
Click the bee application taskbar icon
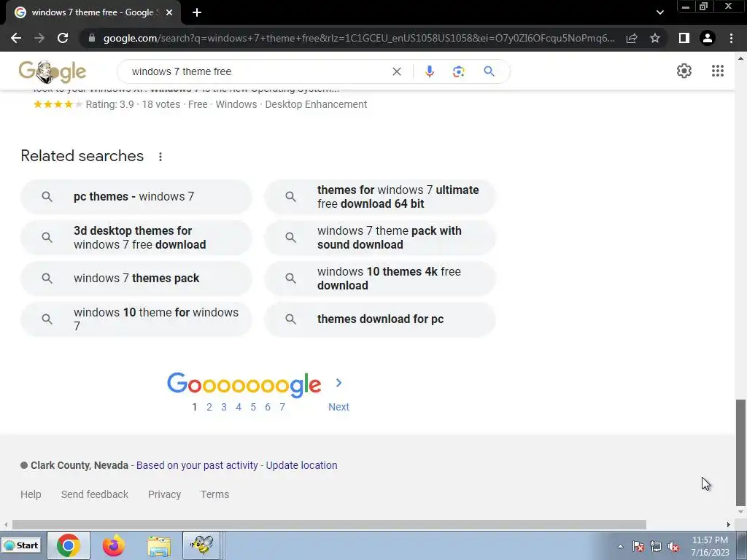click(201, 545)
